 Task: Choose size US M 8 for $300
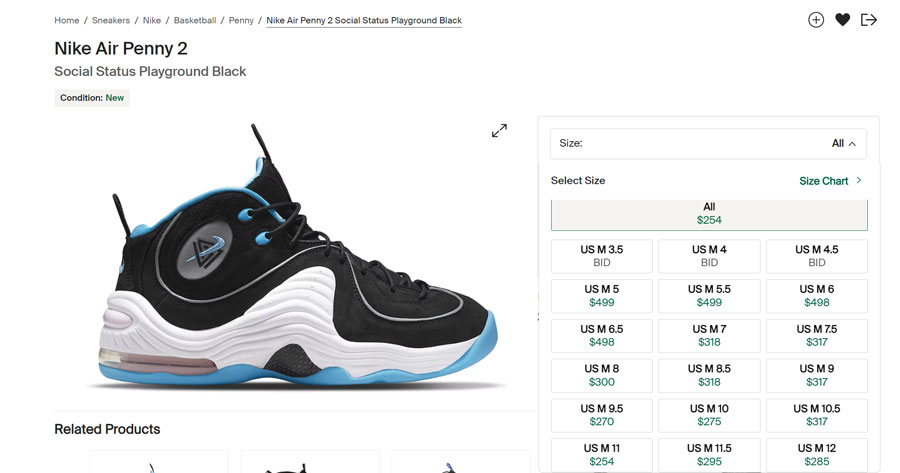(x=602, y=375)
